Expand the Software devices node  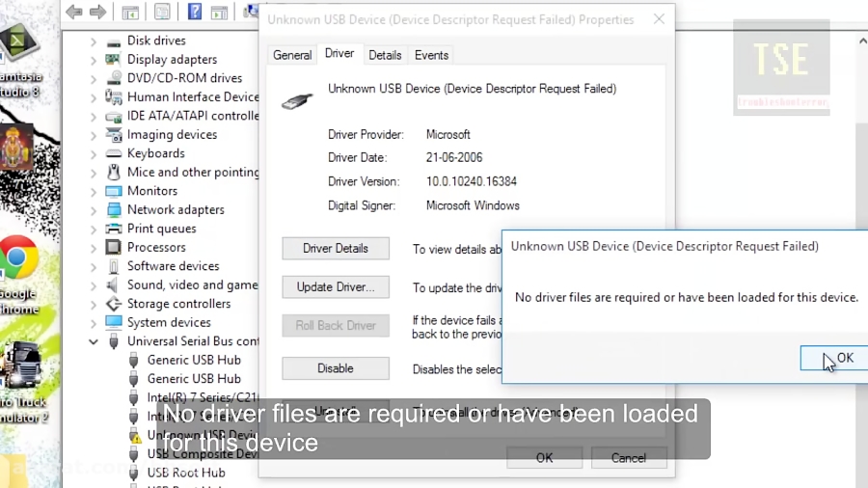pyautogui.click(x=93, y=267)
